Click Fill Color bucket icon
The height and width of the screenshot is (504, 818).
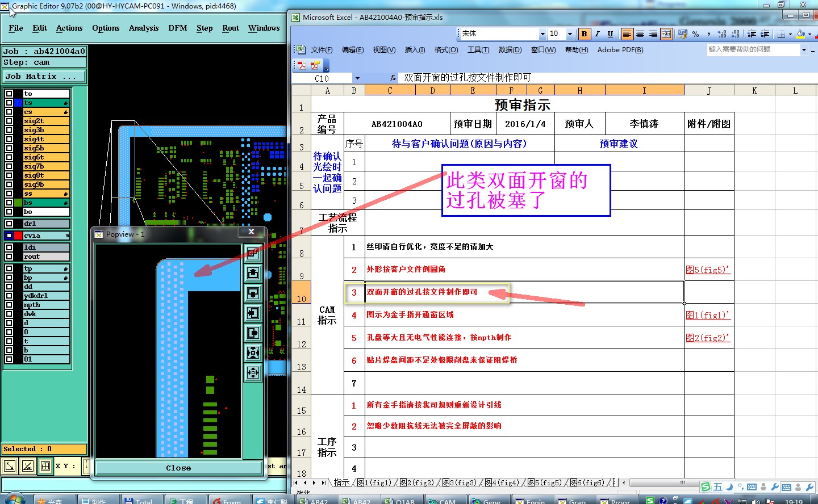[x=801, y=34]
